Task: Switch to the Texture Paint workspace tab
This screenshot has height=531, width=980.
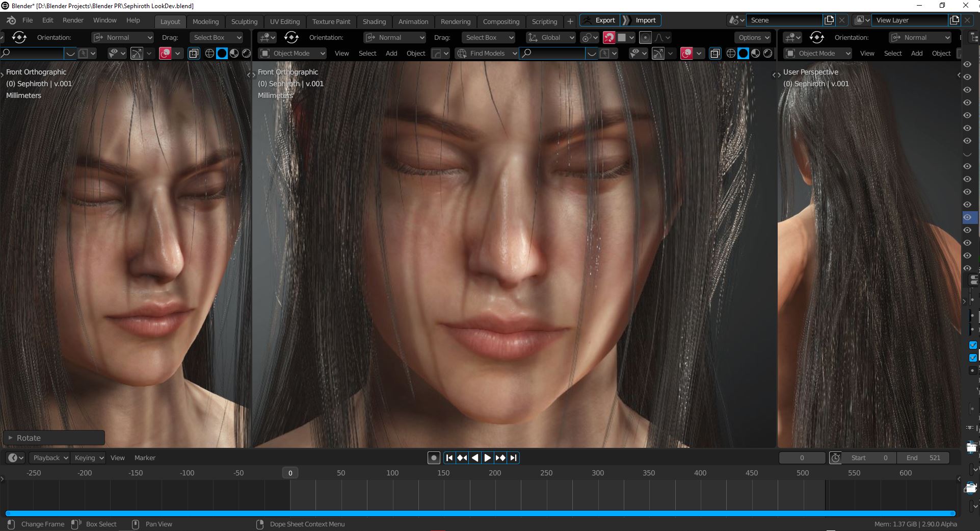Action: pos(331,21)
